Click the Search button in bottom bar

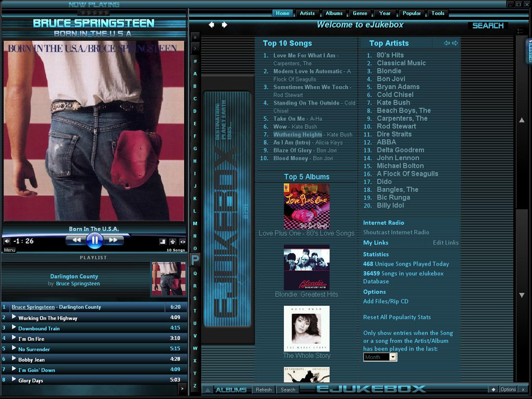tap(288, 390)
